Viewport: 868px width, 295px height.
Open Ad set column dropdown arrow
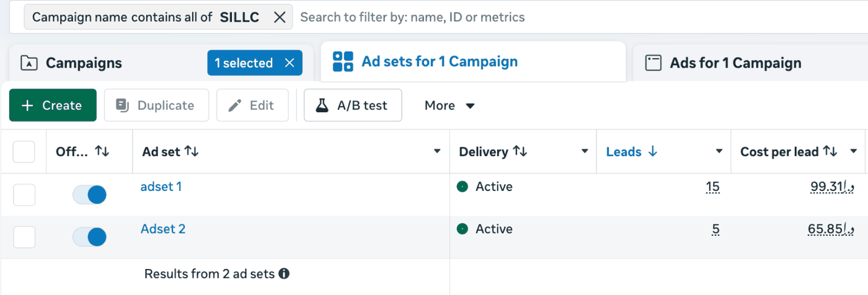[x=437, y=152]
